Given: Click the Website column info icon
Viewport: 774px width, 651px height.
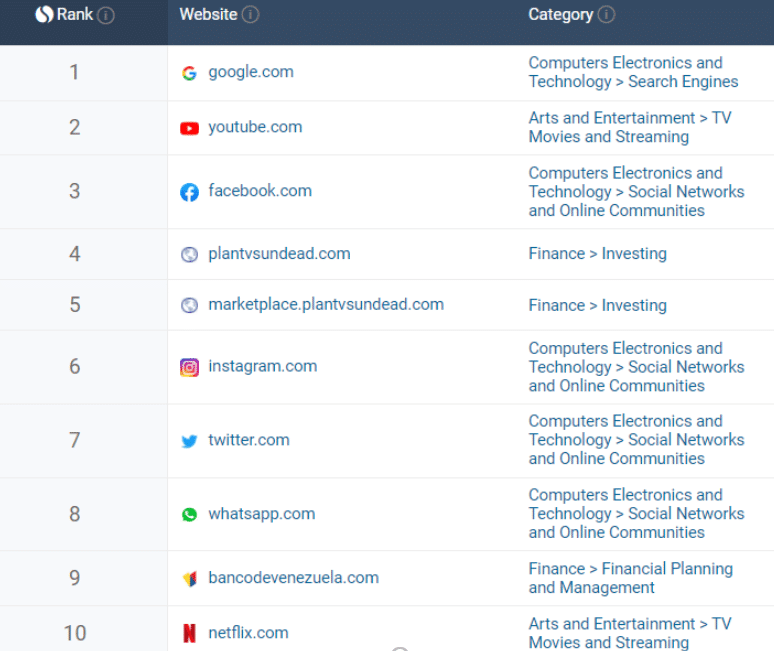Looking at the screenshot, I should (251, 15).
